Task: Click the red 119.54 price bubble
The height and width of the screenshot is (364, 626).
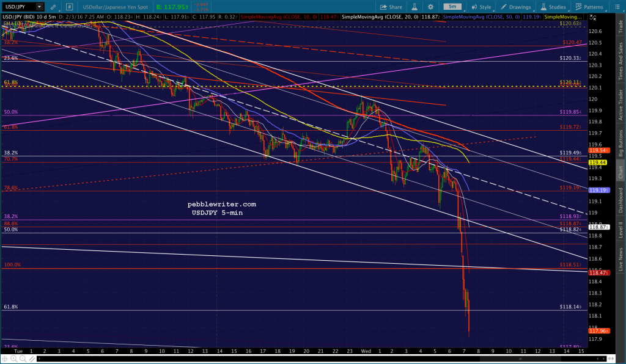Action: coord(598,150)
